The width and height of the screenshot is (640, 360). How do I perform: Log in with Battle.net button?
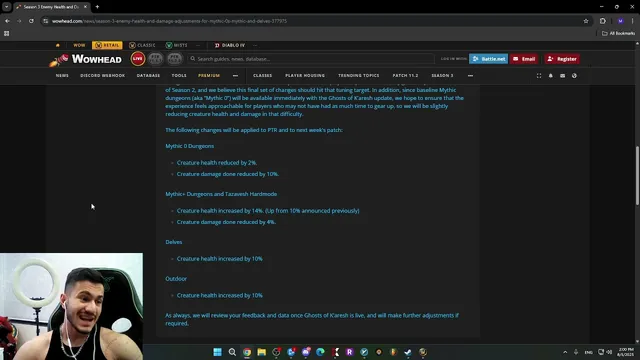pyautogui.click(x=489, y=59)
